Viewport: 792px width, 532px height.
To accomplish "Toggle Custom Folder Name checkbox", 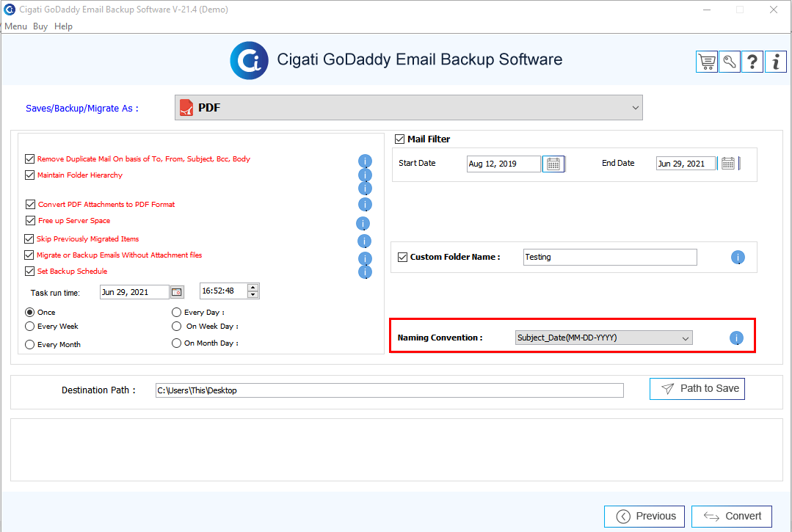I will tap(402, 257).
